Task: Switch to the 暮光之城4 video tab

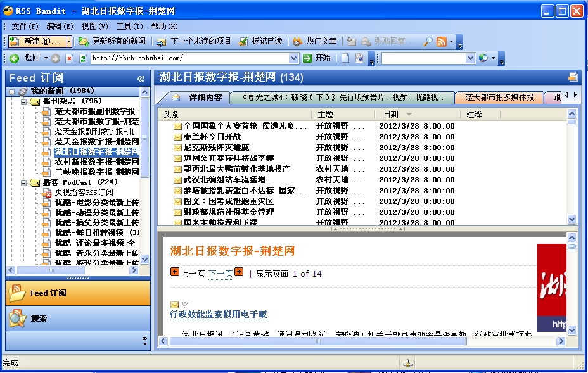Action: coord(342,98)
